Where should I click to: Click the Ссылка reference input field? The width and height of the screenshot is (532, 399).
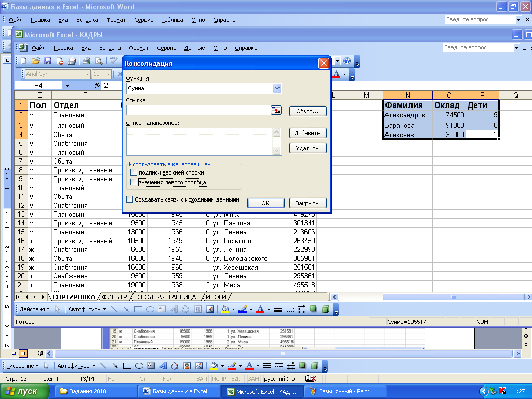[x=197, y=110]
